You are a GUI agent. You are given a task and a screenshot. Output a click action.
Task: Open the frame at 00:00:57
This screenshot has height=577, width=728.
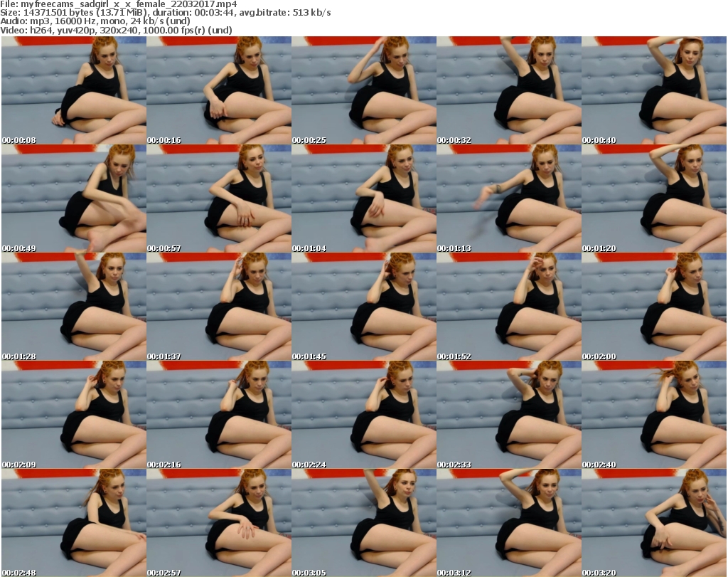coord(219,198)
